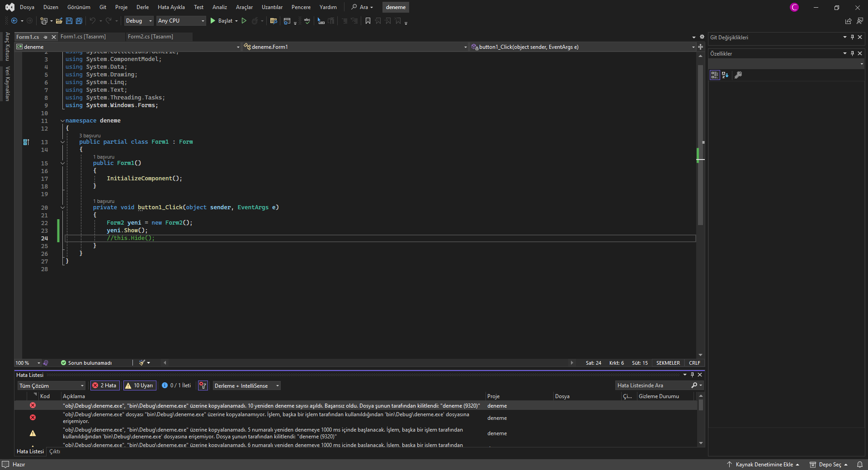Click the notifications bell in status bar

[x=860, y=465]
